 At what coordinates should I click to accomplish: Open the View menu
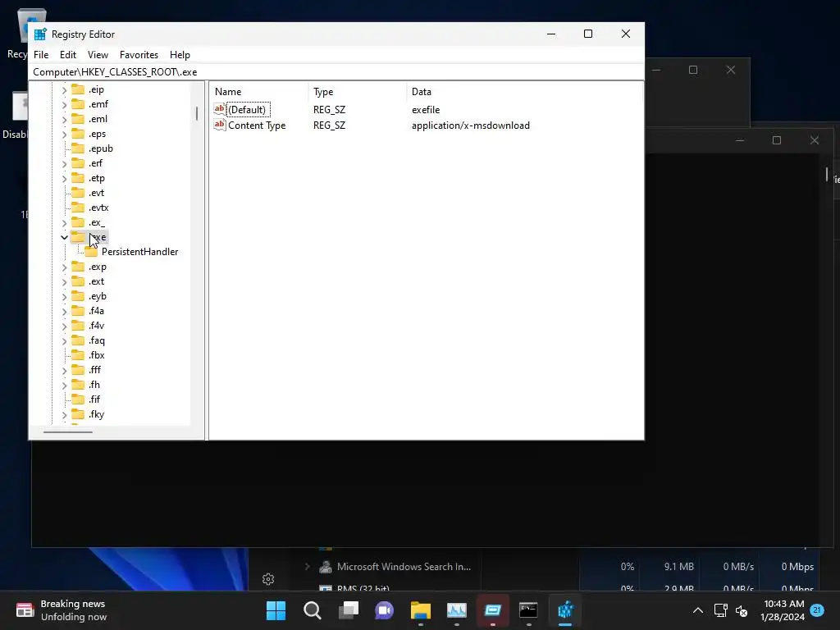pos(98,55)
